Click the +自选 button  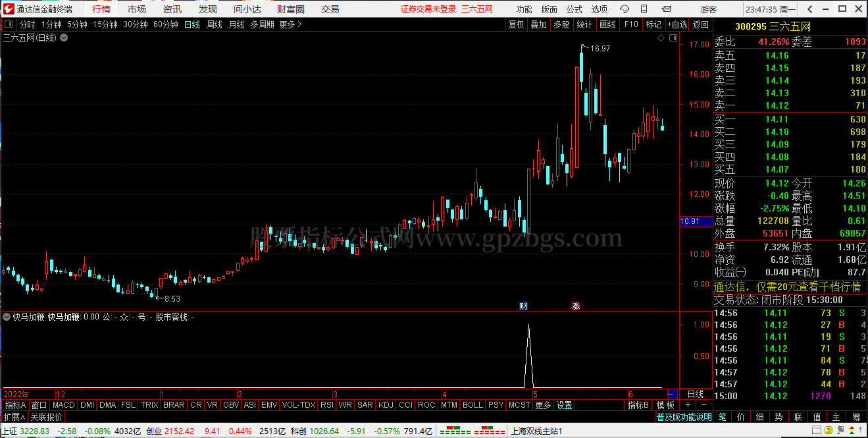pyautogui.click(x=677, y=24)
